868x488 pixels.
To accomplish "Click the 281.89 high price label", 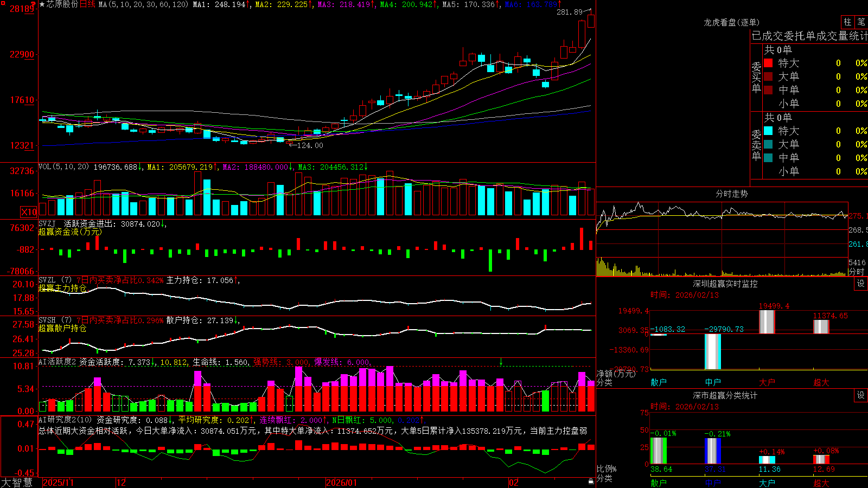I will coord(570,12).
